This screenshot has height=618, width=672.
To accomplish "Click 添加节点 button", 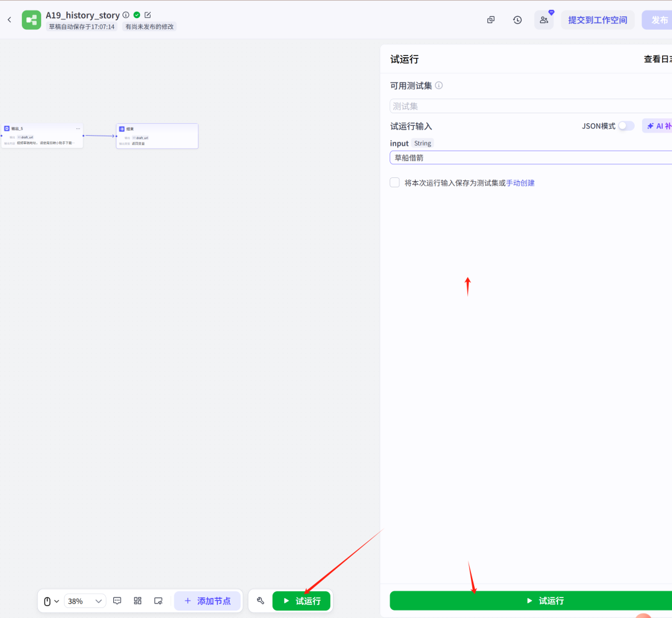I will [207, 601].
